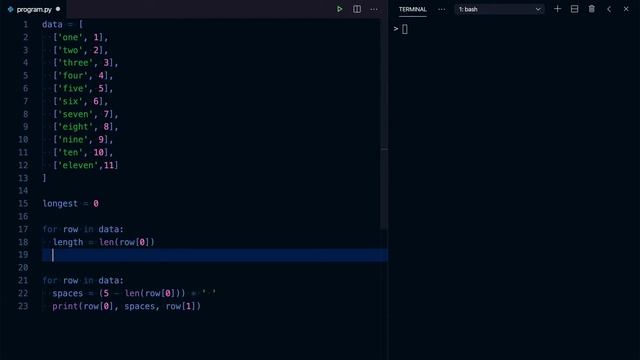The width and height of the screenshot is (640, 360).
Task: Click the value 0 on line 15
Action: [96, 204]
